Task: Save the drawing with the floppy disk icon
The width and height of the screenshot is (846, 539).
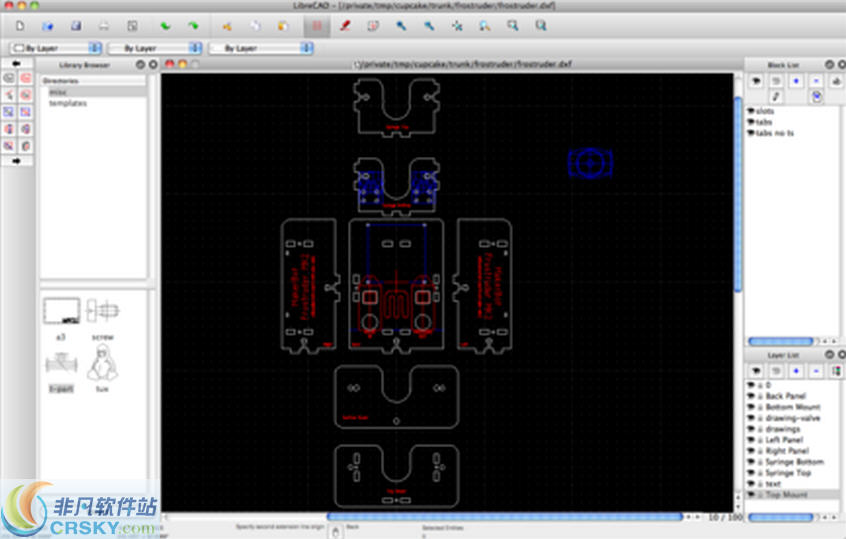Action: coord(76,26)
